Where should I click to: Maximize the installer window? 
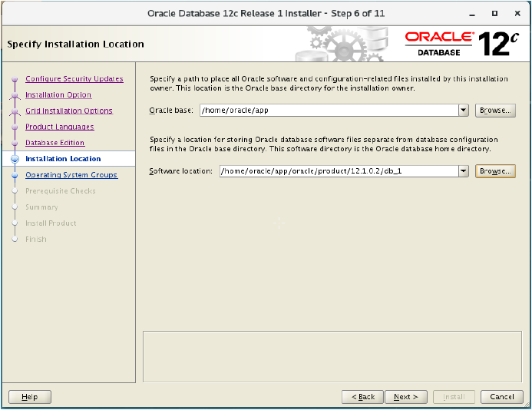(x=494, y=14)
